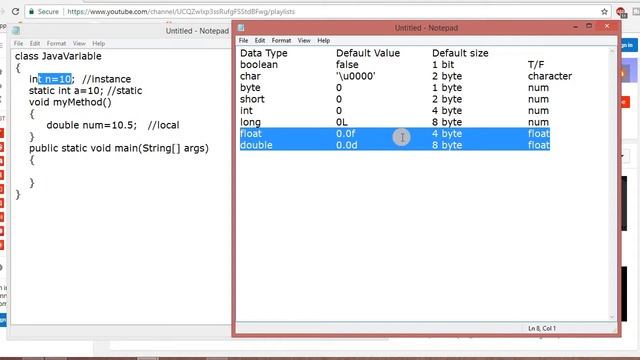Click scroll-down arrow in front Notepad
This screenshot has height=360, width=640.
point(612,317)
